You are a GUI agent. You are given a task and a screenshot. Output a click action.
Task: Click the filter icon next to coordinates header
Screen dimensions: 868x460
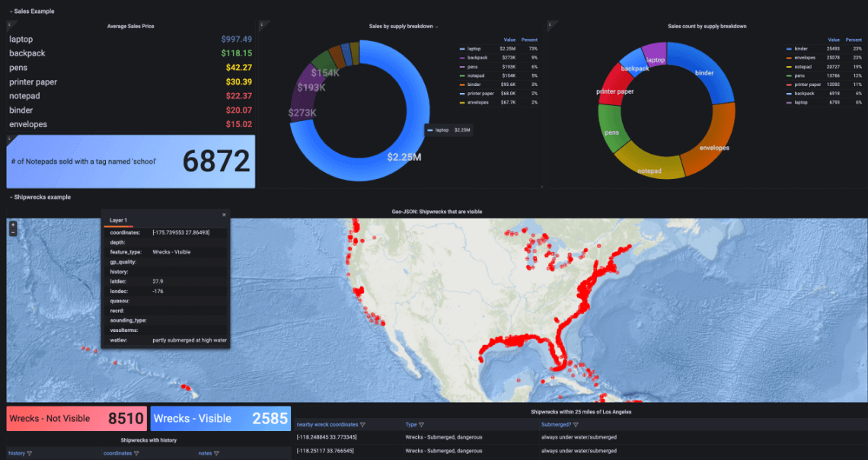(137, 453)
